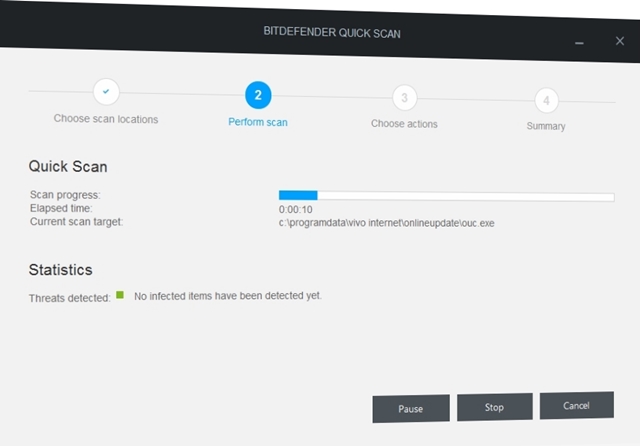Minimize the Bitdefender Quick Scan window
Screen dimensions: 640x446
(579, 43)
